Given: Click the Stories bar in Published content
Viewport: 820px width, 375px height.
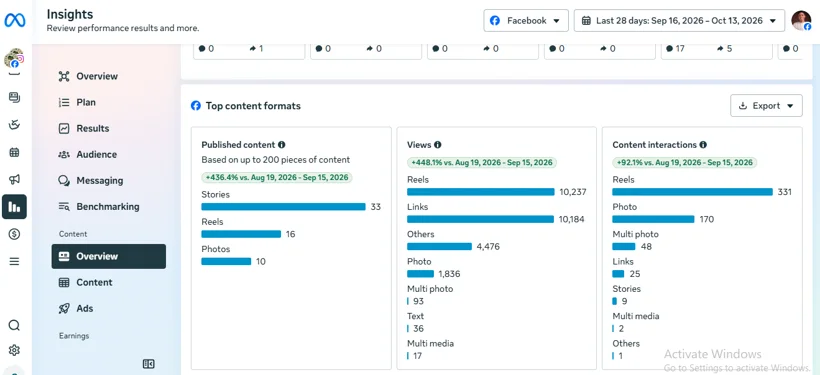Looking at the screenshot, I should [283, 207].
